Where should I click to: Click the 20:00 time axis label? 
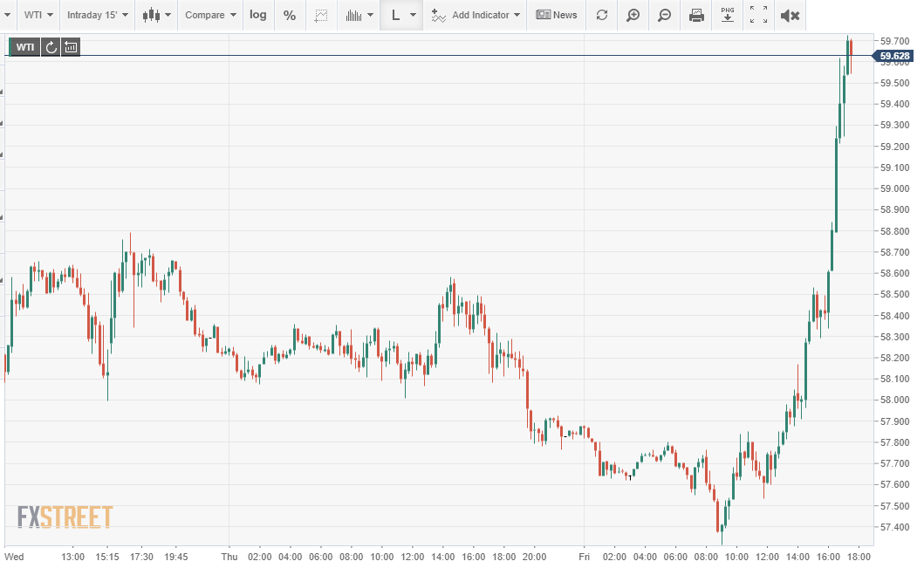(535, 557)
